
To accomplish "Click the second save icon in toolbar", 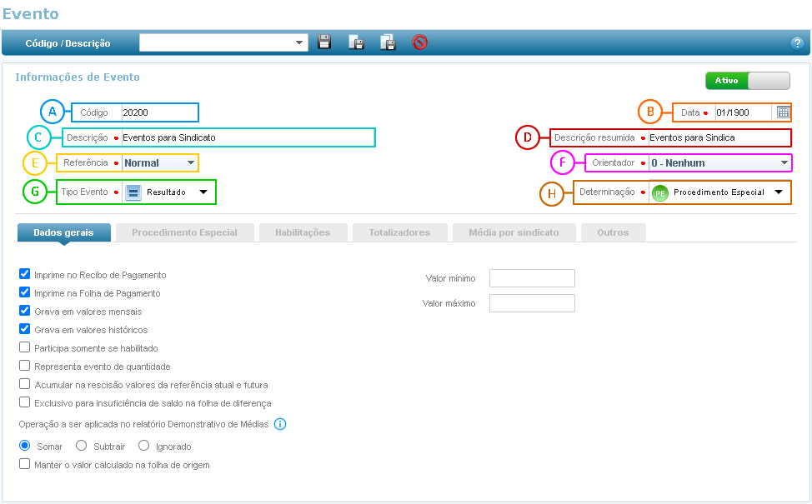I will point(356,42).
